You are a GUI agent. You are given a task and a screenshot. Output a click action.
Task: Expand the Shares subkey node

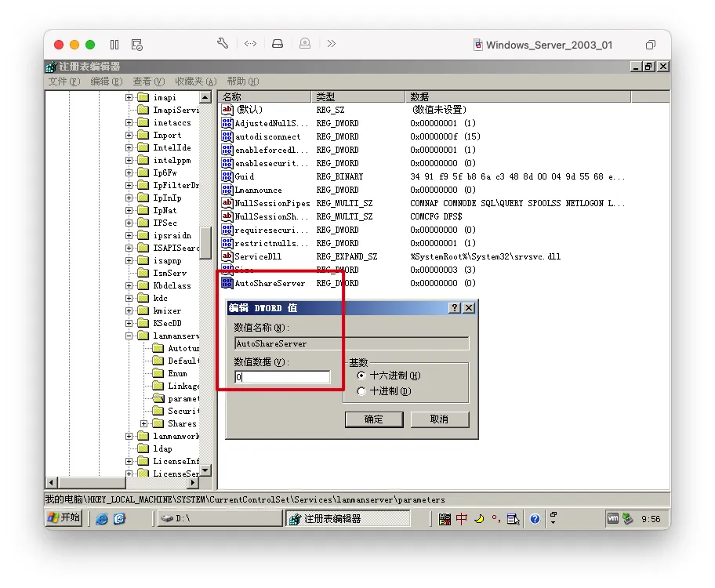(x=144, y=424)
